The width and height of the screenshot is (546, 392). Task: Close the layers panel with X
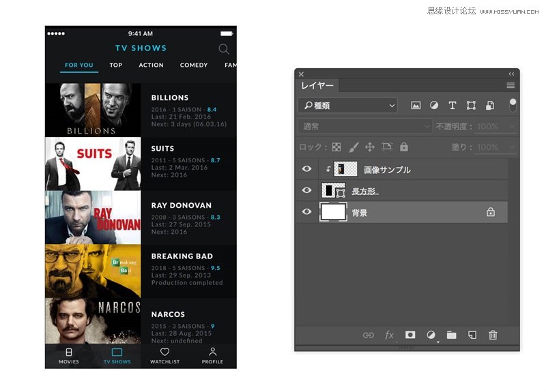click(x=301, y=74)
